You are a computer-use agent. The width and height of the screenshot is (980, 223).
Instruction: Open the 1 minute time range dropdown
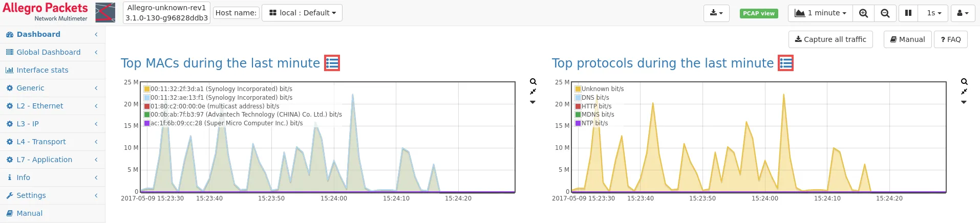tap(820, 13)
